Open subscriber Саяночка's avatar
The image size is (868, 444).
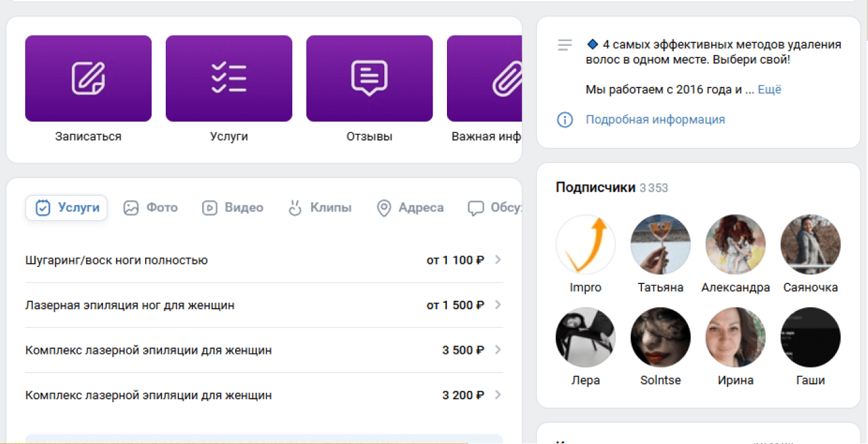(x=811, y=245)
